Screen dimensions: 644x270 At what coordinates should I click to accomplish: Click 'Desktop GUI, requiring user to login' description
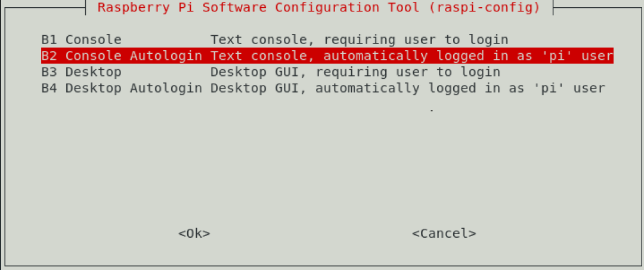(x=355, y=72)
